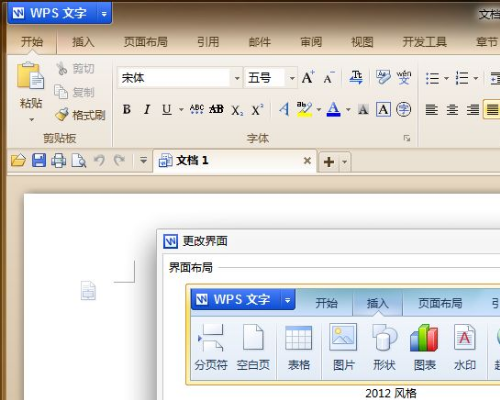Click the Copy (复制) button

(75, 92)
